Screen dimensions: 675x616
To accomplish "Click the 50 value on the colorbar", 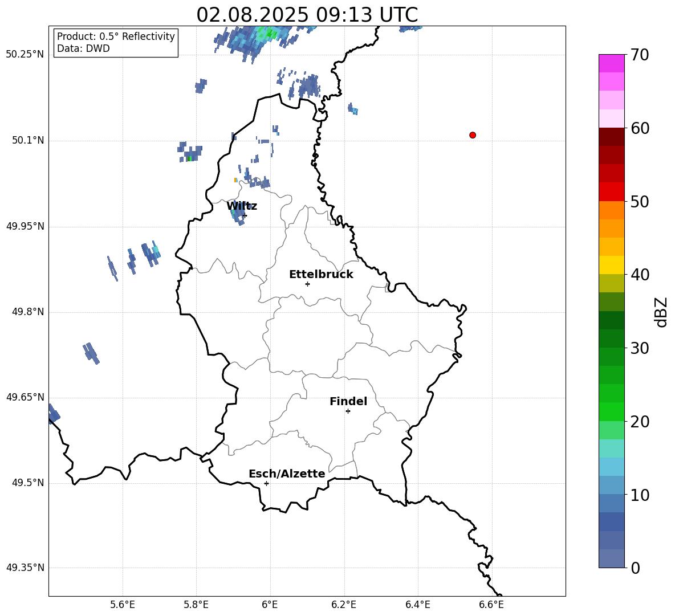I will pyautogui.click(x=640, y=202).
